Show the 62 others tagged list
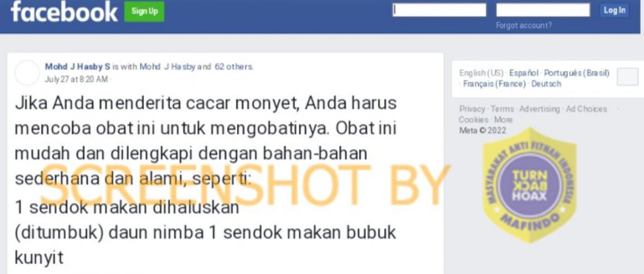 point(234,66)
